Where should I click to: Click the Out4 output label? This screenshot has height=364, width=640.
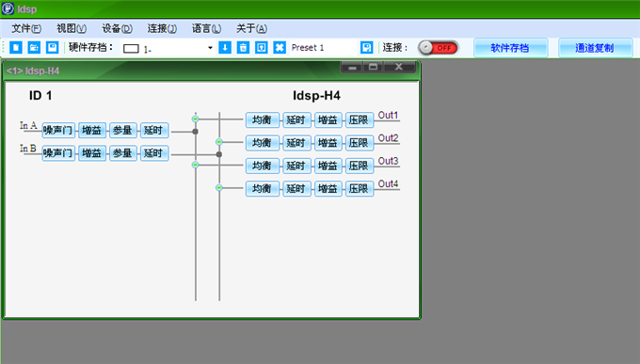(388, 184)
